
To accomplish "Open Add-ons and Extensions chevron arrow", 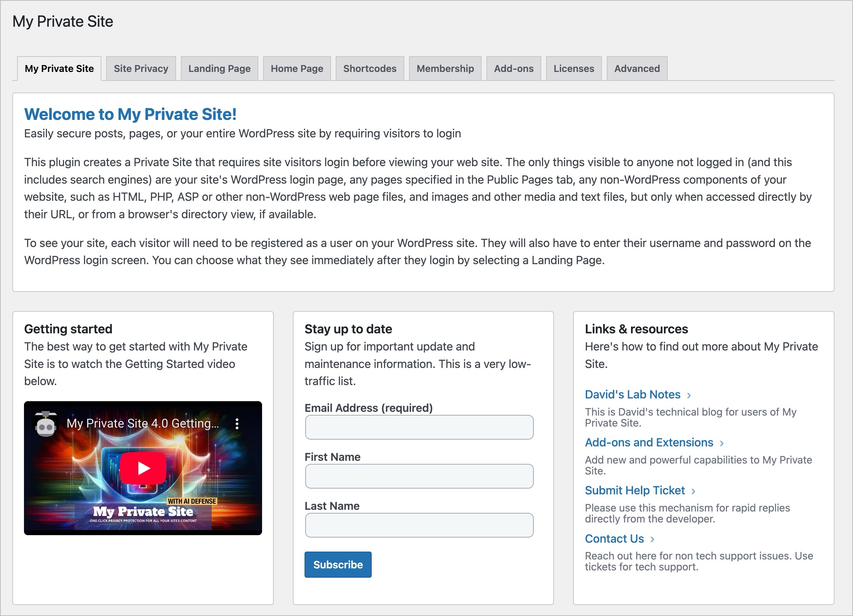I will coord(722,443).
